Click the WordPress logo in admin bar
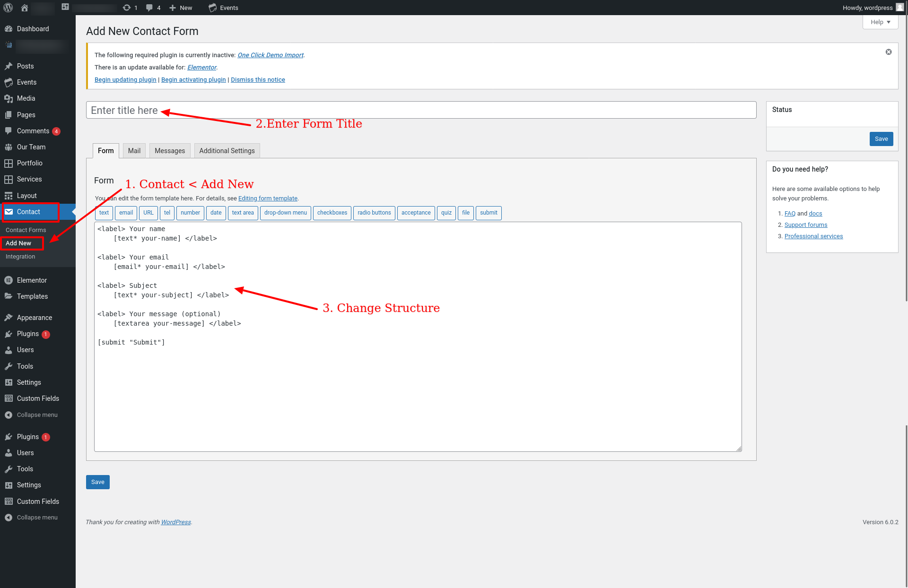Image resolution: width=908 pixels, height=588 pixels. [8, 8]
